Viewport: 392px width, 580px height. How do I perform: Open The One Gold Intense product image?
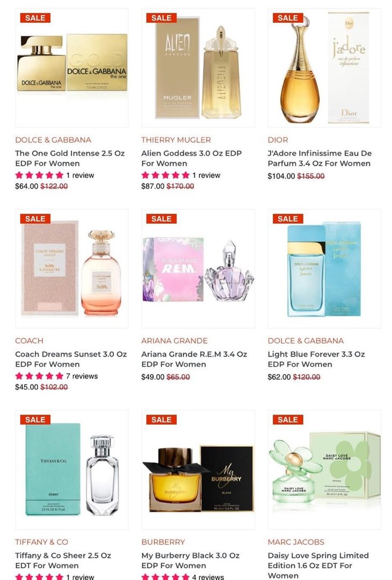[72, 68]
